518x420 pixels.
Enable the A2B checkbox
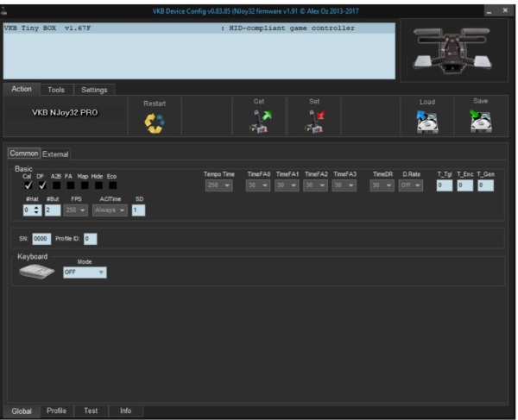tap(56, 185)
